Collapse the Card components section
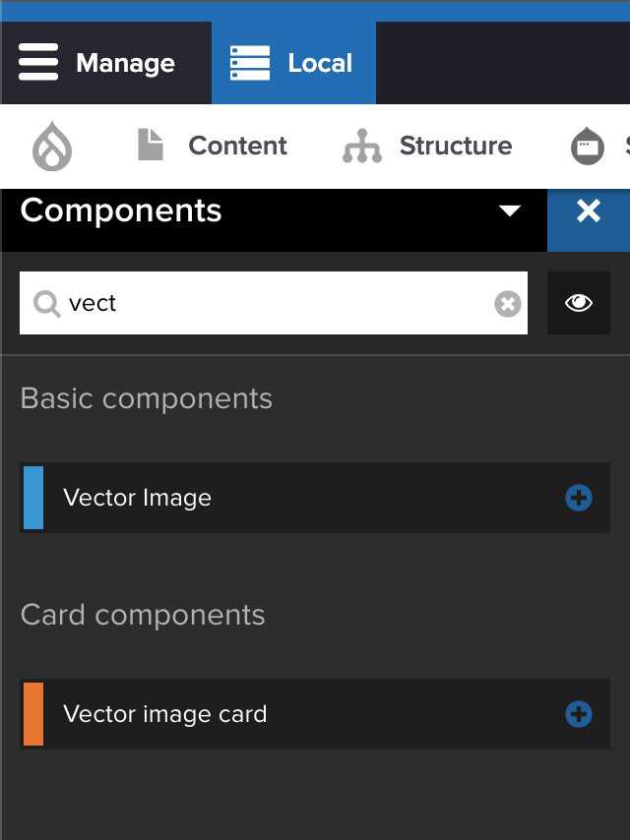The width and height of the screenshot is (630, 840). click(x=143, y=615)
